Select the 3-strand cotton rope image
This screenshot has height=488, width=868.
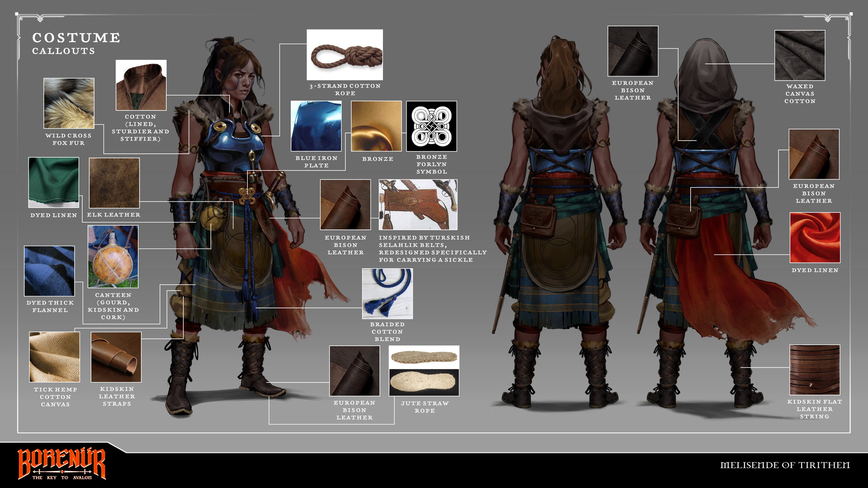(x=344, y=55)
